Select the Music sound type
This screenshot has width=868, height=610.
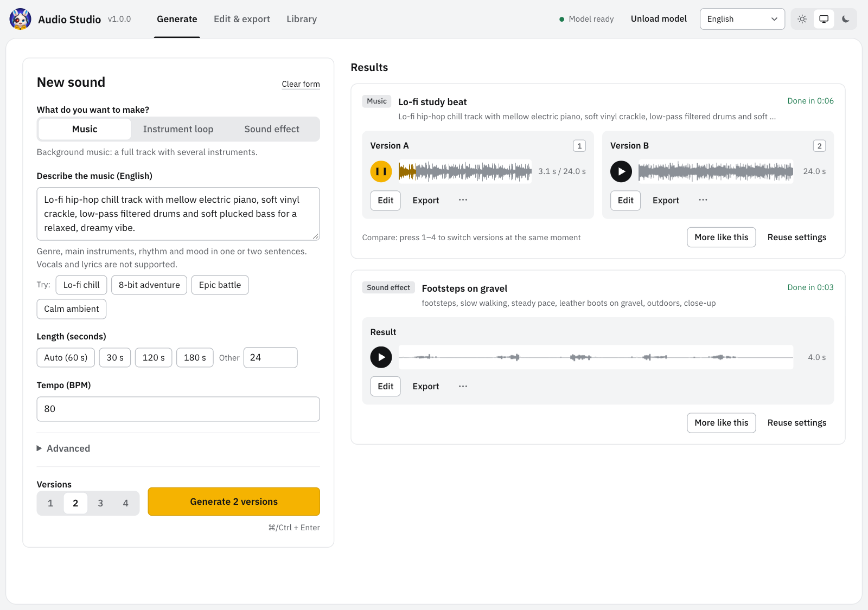pyautogui.click(x=85, y=129)
